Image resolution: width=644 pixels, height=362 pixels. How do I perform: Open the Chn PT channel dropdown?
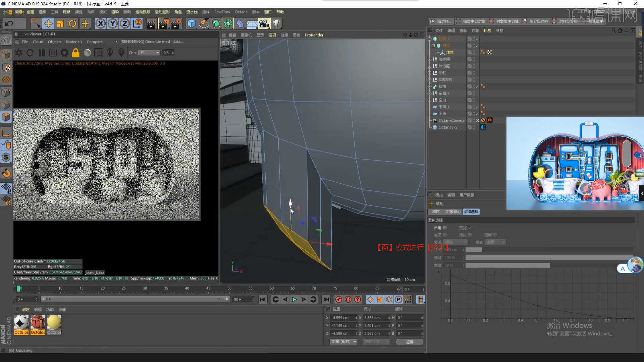pyautogui.click(x=150, y=53)
